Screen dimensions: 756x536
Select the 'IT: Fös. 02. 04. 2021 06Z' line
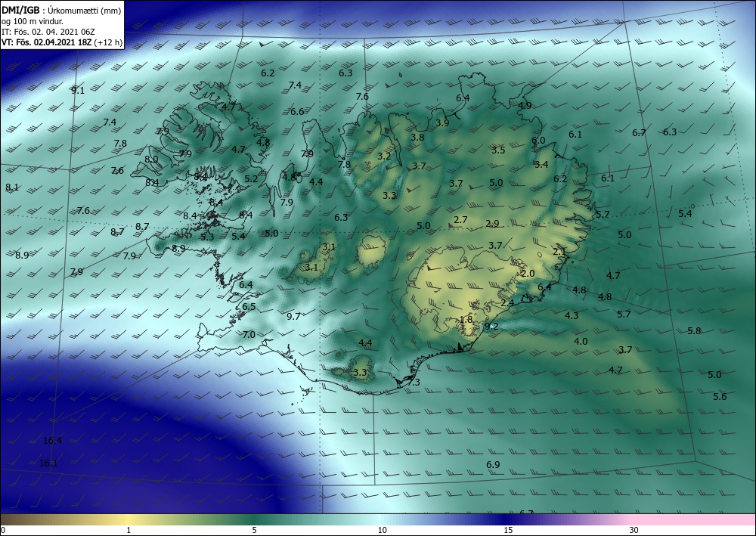(x=48, y=32)
